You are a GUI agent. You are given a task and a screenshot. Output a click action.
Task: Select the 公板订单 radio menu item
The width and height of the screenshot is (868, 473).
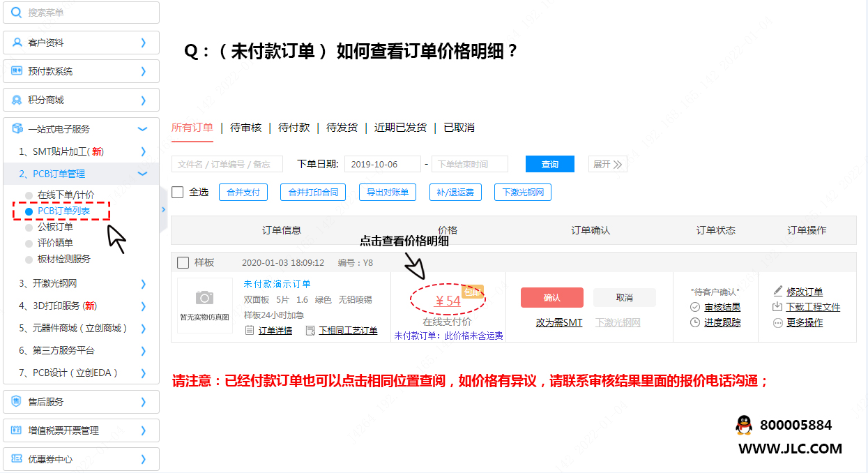29,227
